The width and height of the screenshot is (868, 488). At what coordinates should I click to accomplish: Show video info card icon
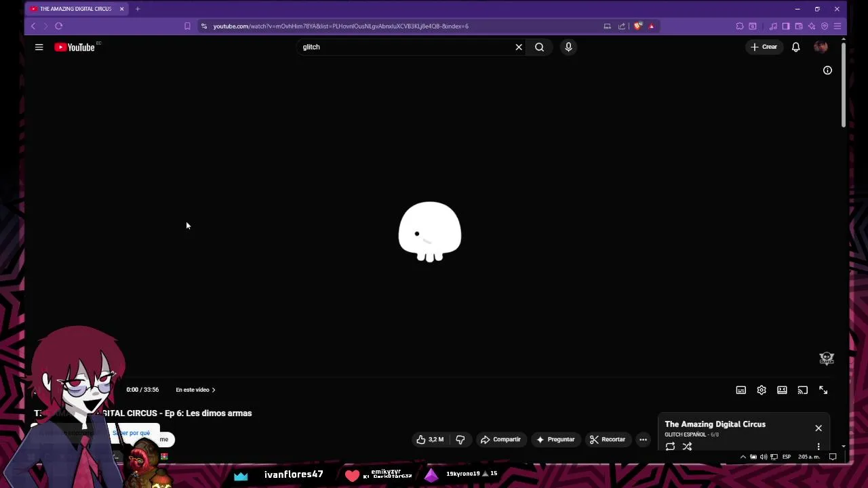[x=827, y=70]
